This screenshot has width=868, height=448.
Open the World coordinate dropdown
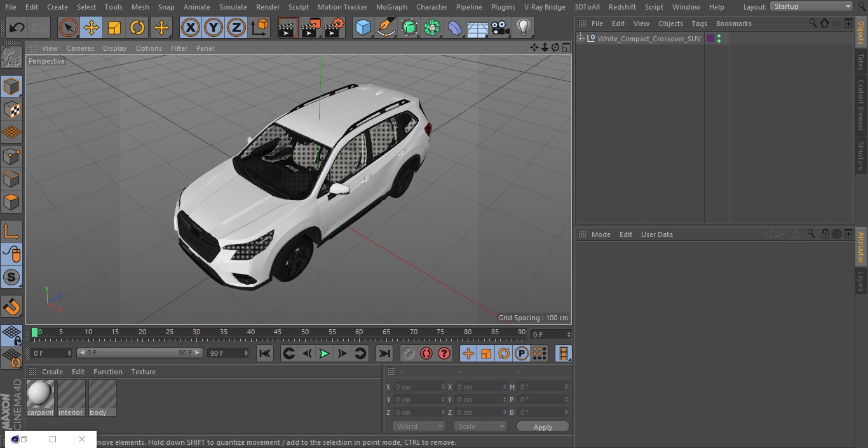pyautogui.click(x=419, y=426)
